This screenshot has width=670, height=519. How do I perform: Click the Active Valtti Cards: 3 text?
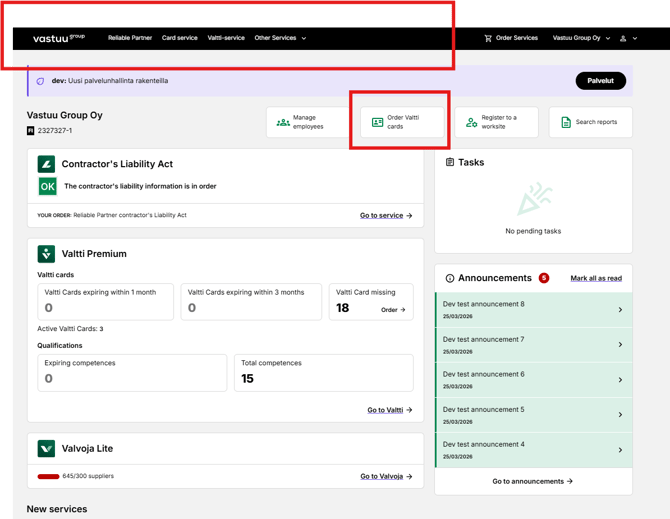coord(70,329)
